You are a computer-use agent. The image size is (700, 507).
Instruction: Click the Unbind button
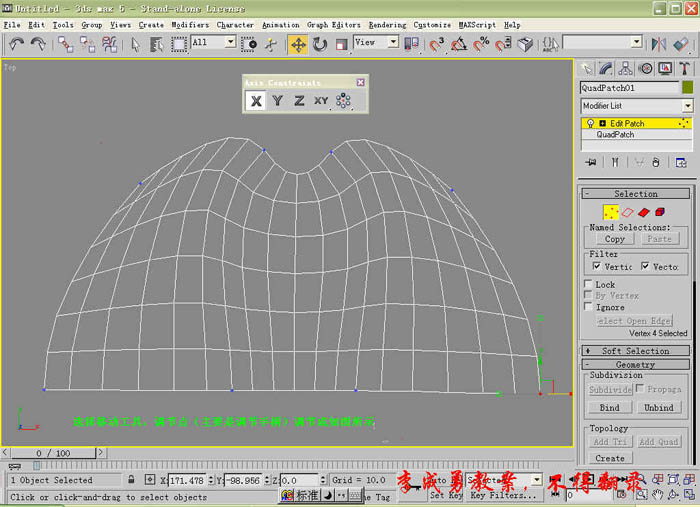[658, 407]
